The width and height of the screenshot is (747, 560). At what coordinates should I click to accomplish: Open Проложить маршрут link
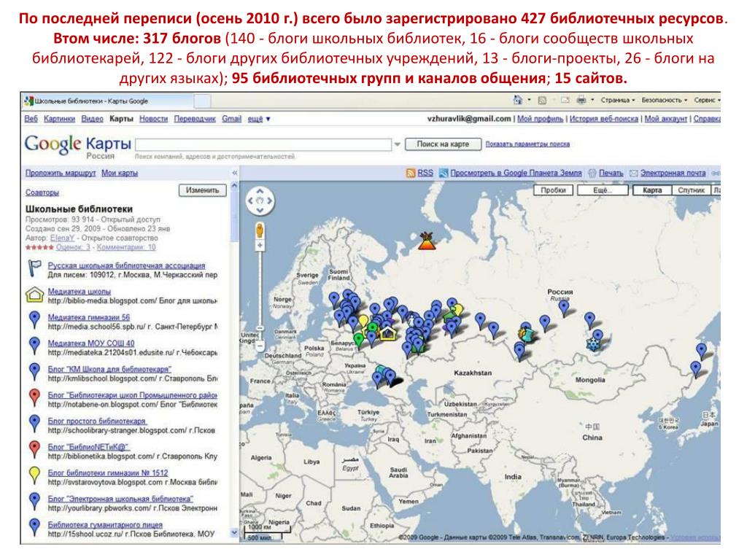[x=61, y=174]
